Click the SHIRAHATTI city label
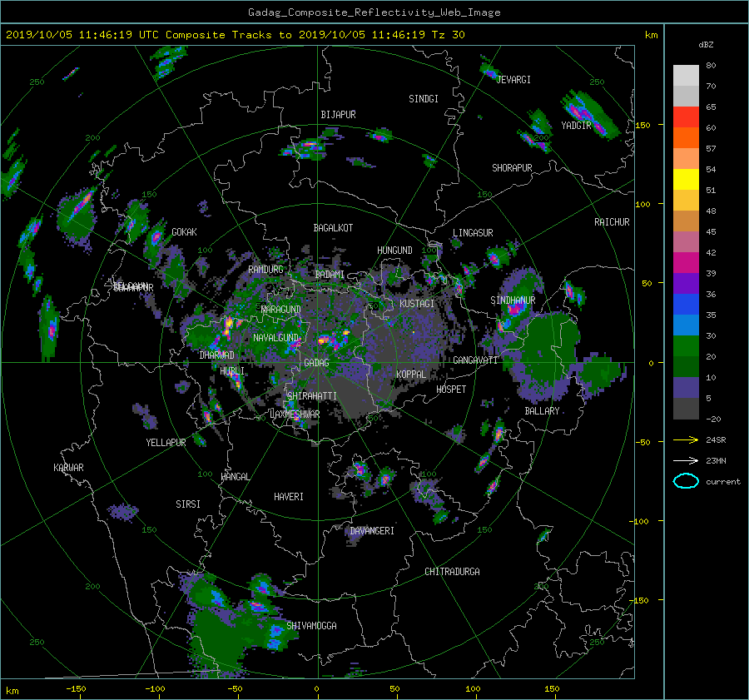 311,396
